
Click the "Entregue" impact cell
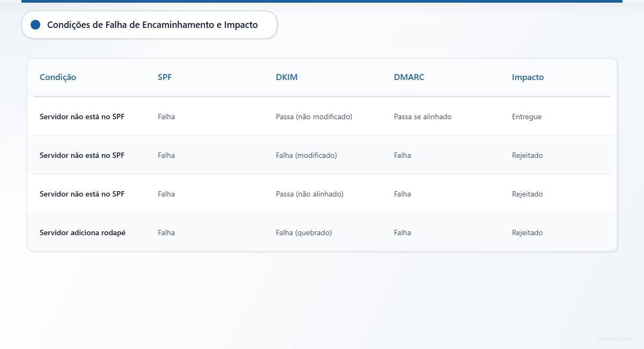(526, 117)
